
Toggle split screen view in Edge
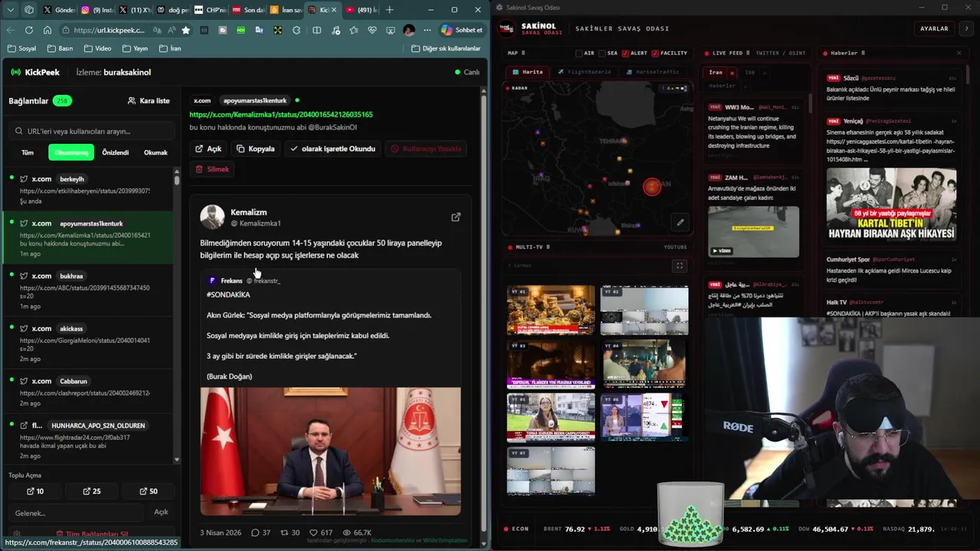tap(316, 30)
